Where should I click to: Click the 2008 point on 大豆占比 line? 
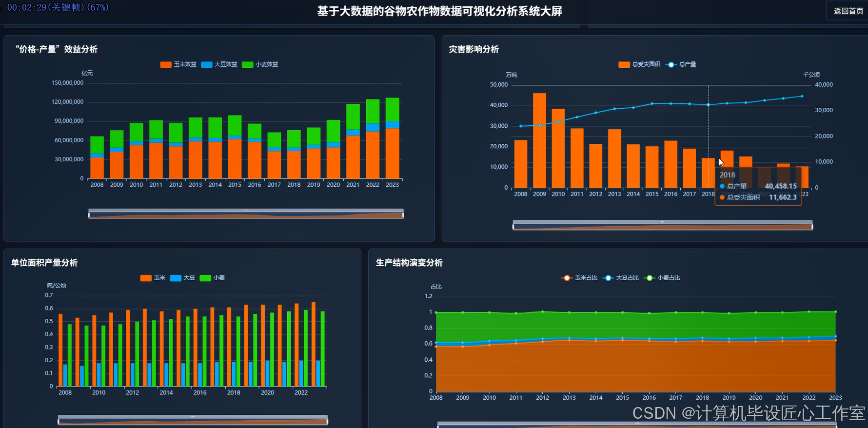click(436, 343)
